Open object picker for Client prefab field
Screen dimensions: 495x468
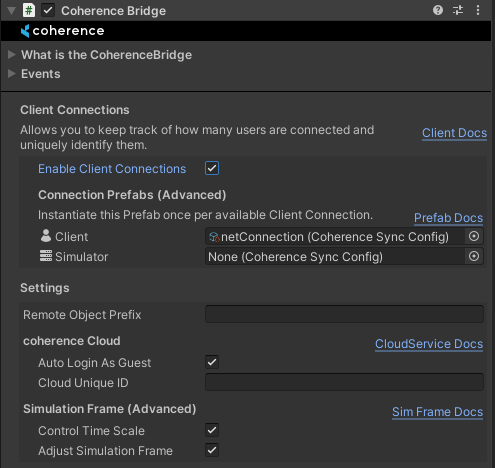(x=474, y=236)
